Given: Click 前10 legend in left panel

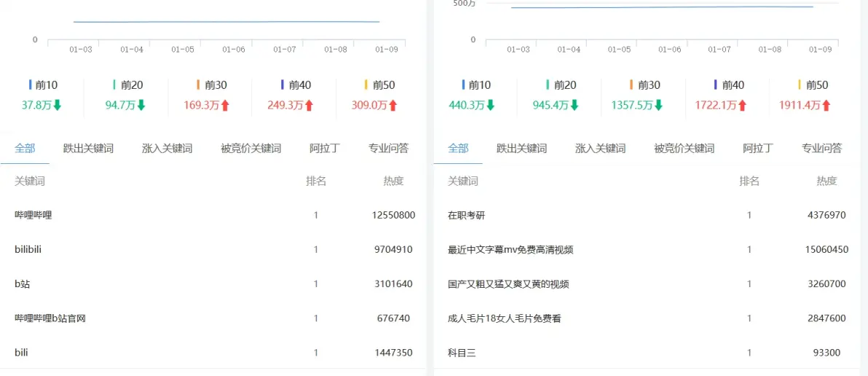Looking at the screenshot, I should coord(43,85).
